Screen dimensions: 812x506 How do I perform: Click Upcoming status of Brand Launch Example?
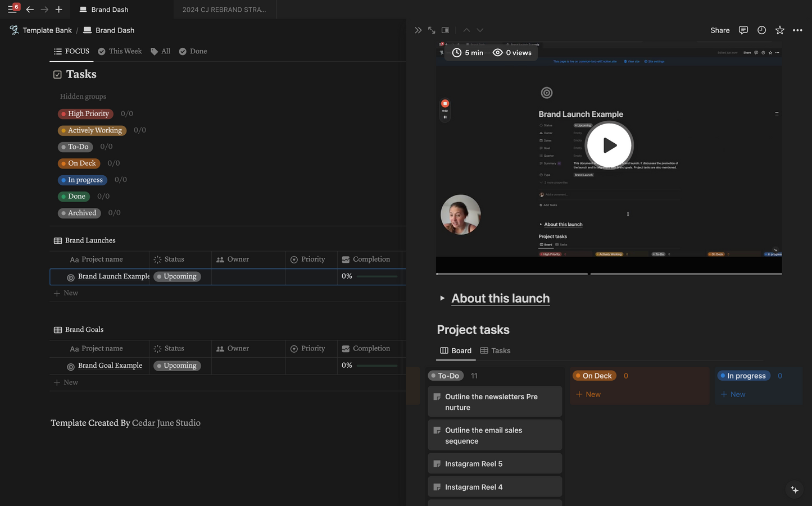click(x=177, y=276)
